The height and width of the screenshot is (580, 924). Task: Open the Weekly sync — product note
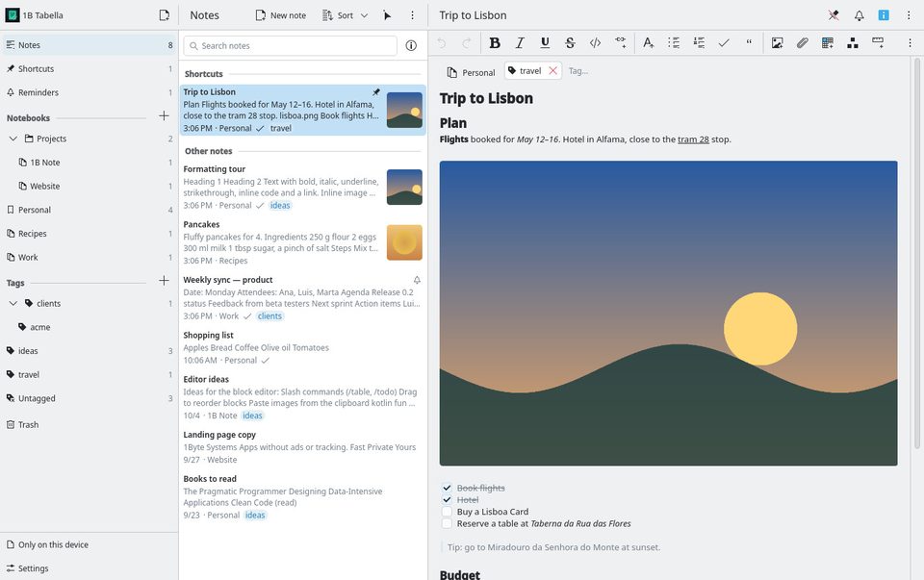tap(302, 297)
